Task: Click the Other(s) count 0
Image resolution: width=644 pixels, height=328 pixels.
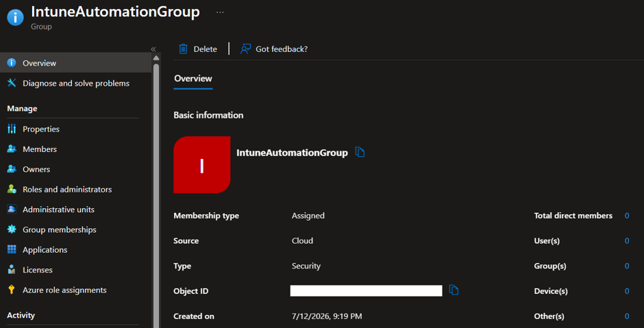Action: 627,316
